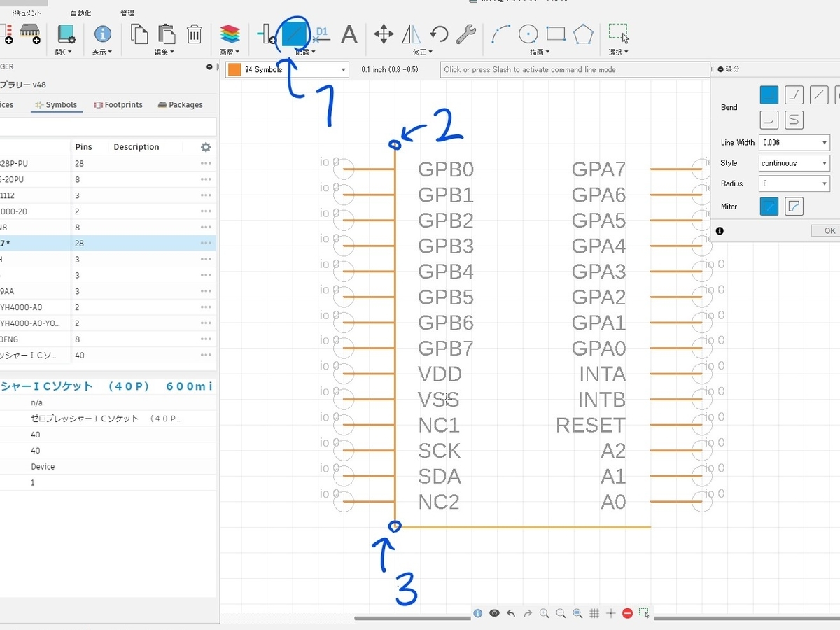Select the Move tool
The image size is (840, 630).
(384, 34)
